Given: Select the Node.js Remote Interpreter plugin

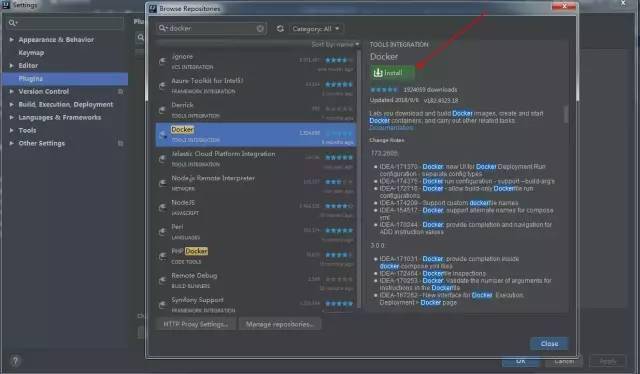Looking at the screenshot, I should 256,183.
